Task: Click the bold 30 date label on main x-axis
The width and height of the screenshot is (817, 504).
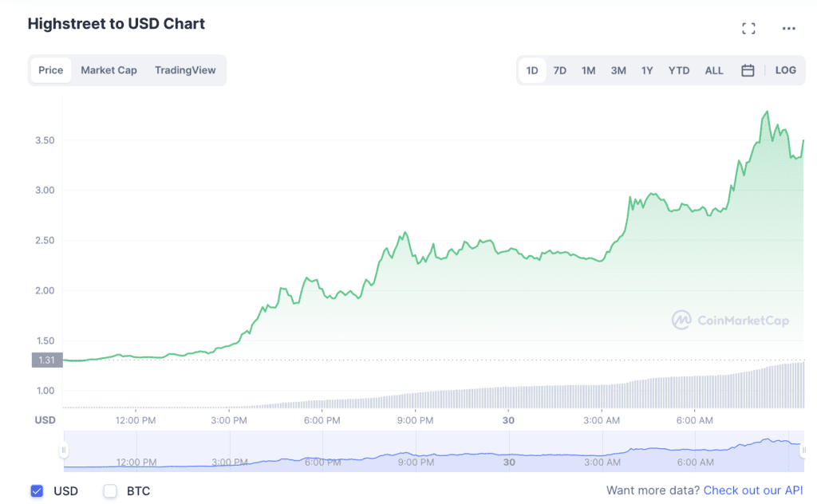Action: tap(508, 420)
